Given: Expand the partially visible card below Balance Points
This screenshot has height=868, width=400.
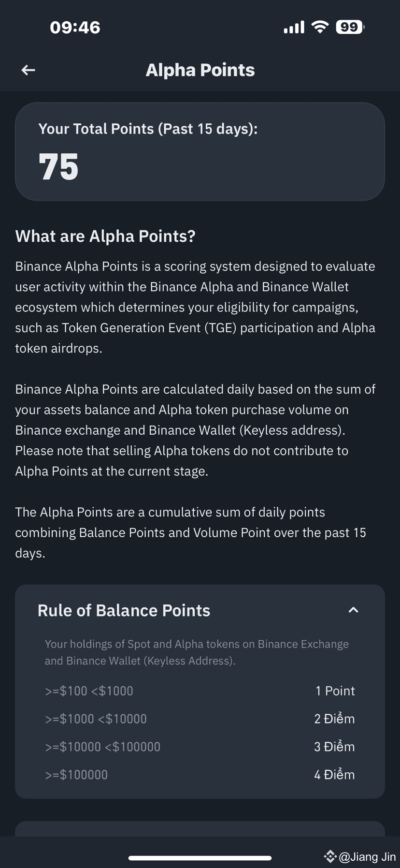Looking at the screenshot, I should [200, 829].
